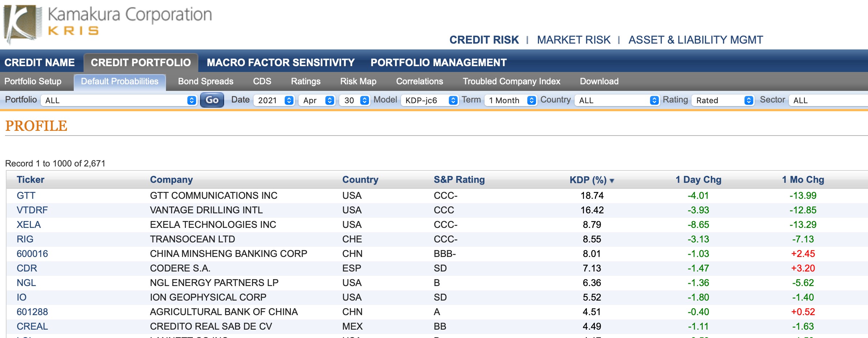Click NGL ENERGY PARTNERS LP cell
Screen dimensions: 868x338
(214, 283)
